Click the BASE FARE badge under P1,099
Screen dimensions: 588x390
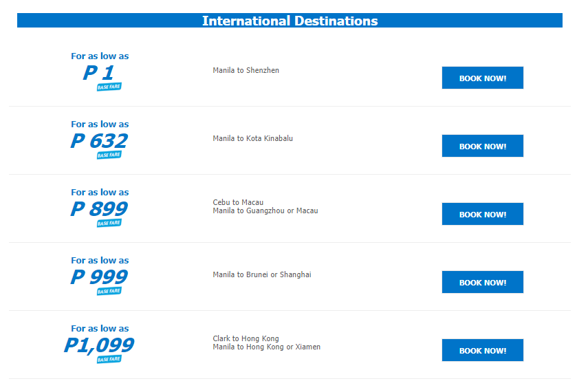click(x=109, y=360)
